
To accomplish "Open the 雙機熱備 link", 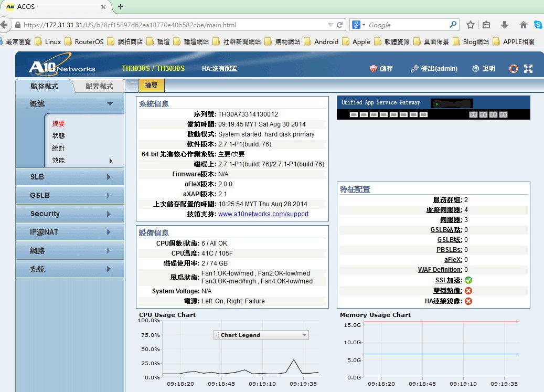I will click(x=447, y=291).
